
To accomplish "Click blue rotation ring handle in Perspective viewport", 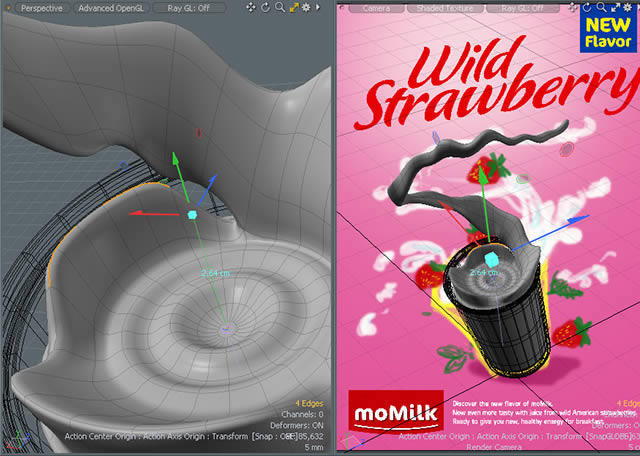I will point(124,165).
